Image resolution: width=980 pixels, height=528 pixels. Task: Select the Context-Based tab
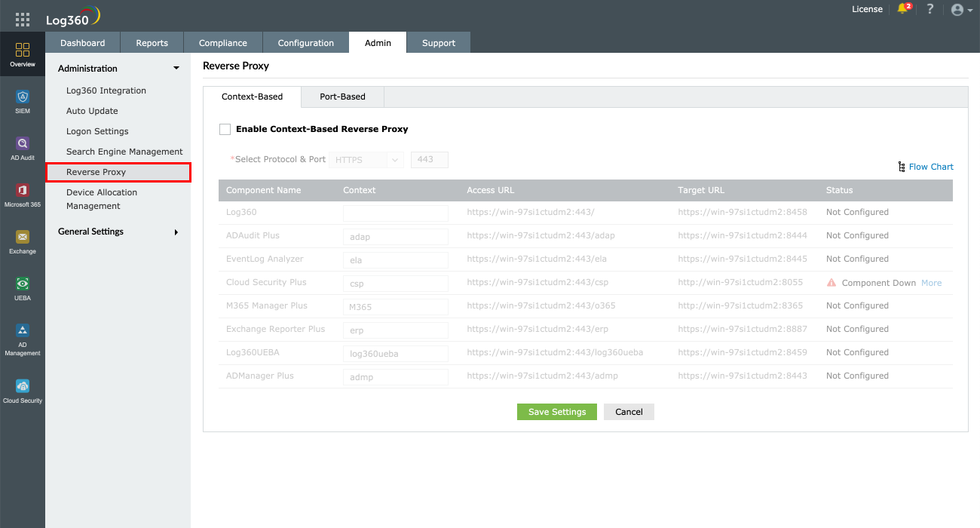pos(253,97)
